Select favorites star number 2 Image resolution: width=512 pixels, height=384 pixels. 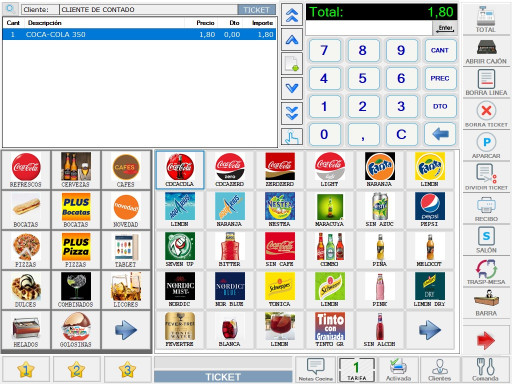[76, 369]
